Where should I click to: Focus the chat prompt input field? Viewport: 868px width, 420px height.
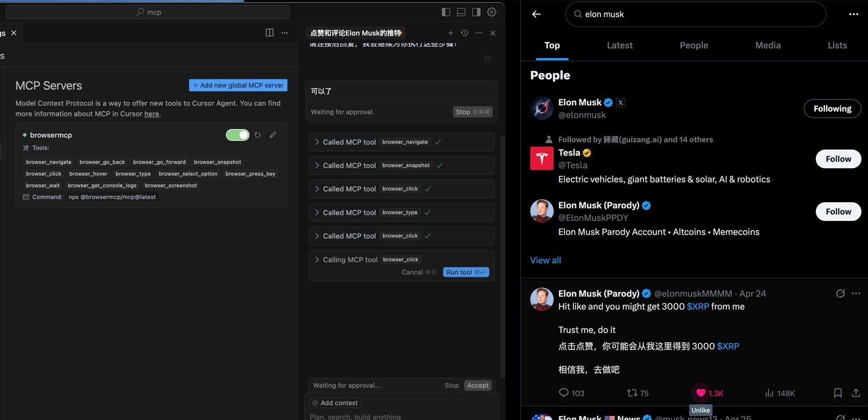point(401,416)
